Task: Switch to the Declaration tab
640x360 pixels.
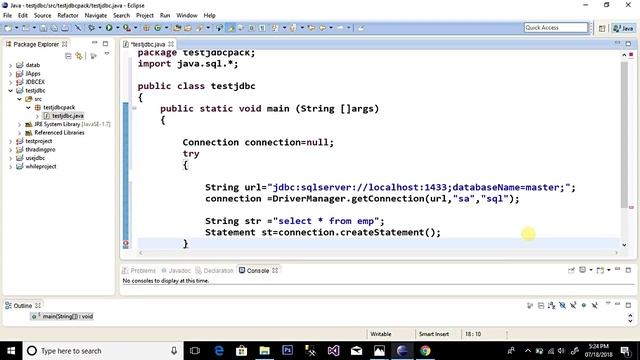Action: click(x=214, y=271)
